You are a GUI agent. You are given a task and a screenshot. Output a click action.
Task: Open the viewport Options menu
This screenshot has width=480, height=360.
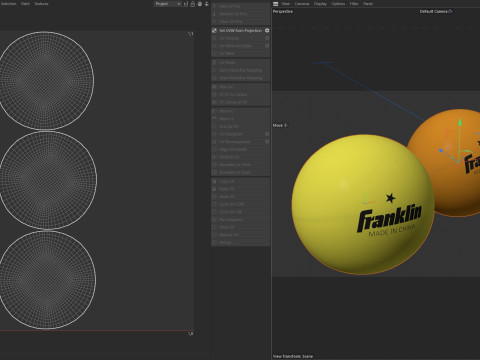point(338,4)
